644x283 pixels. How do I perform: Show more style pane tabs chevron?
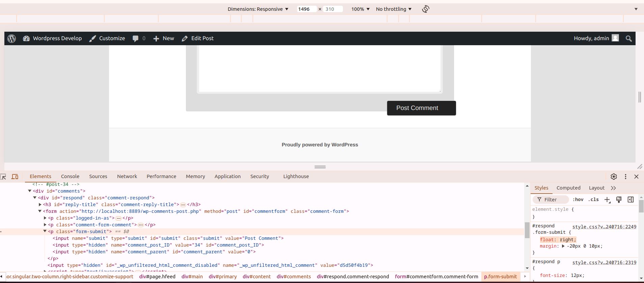613,188
